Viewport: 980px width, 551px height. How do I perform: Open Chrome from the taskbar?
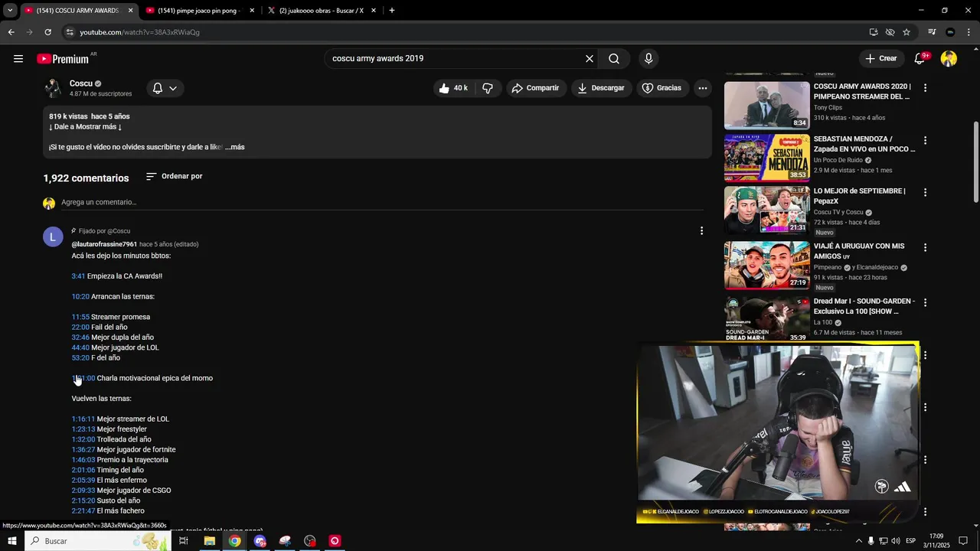tap(234, 541)
